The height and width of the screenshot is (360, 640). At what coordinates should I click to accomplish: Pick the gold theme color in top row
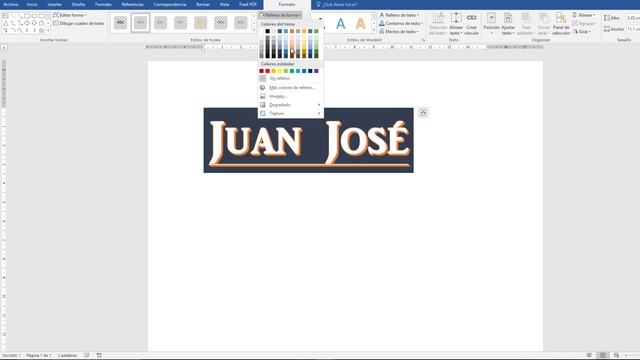[x=304, y=31]
